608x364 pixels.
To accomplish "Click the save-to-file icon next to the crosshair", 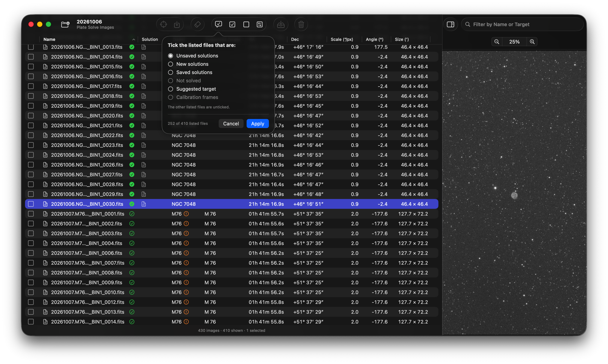I will 177,25.
